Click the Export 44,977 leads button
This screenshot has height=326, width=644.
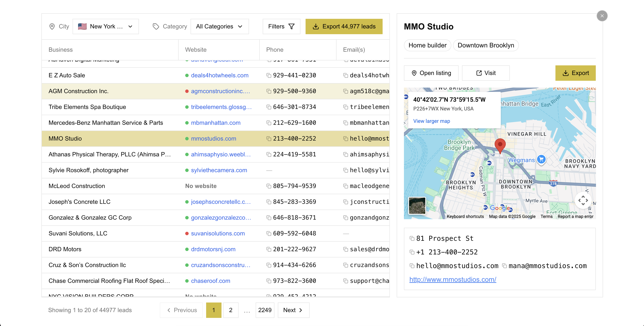(344, 26)
